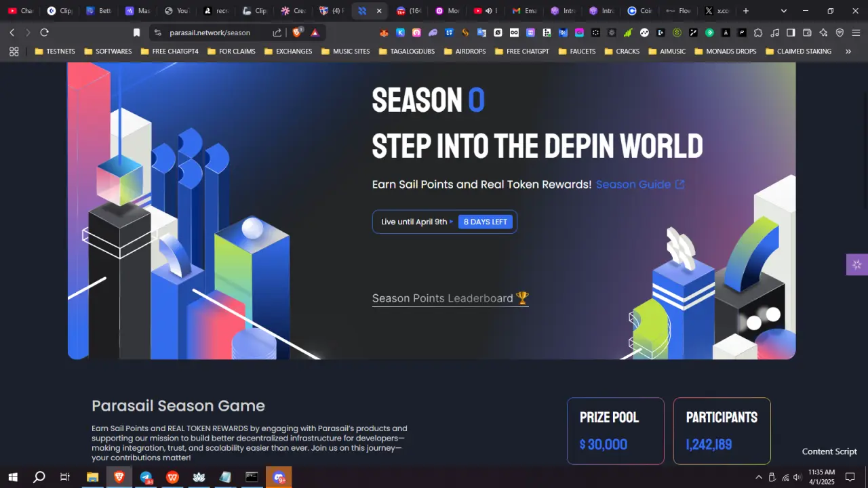This screenshot has width=868, height=488.
Task: Toggle the browser sidebar panel
Action: (791, 33)
